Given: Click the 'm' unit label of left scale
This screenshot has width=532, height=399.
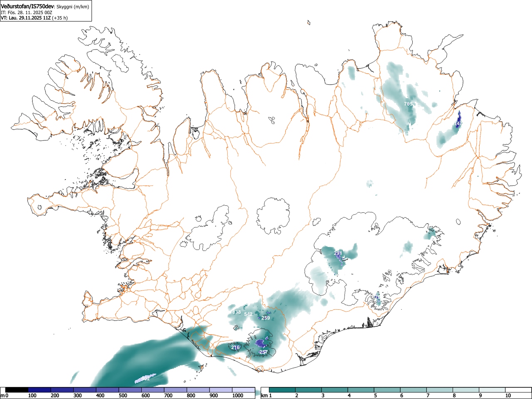Looking at the screenshot, I should (x=2, y=396).
